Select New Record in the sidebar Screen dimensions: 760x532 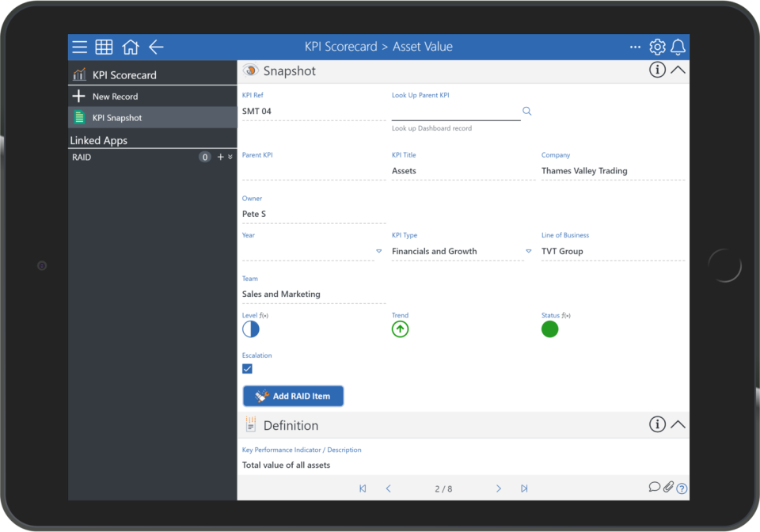coord(117,95)
